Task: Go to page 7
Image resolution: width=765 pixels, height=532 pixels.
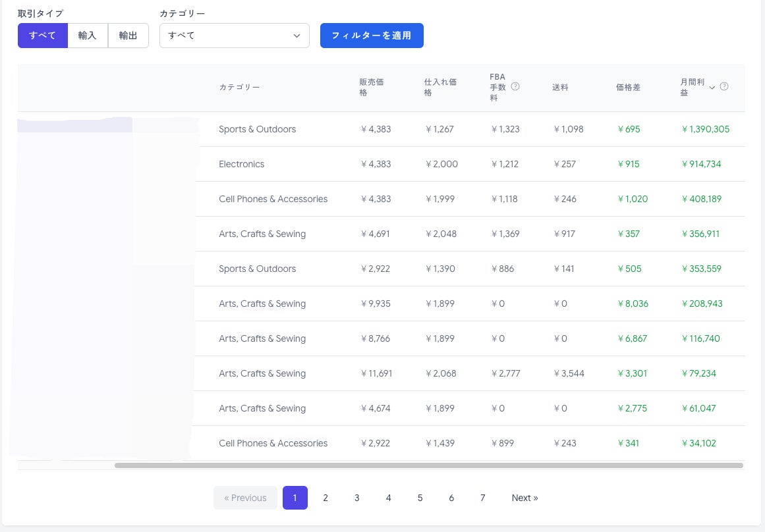Action: [x=482, y=498]
